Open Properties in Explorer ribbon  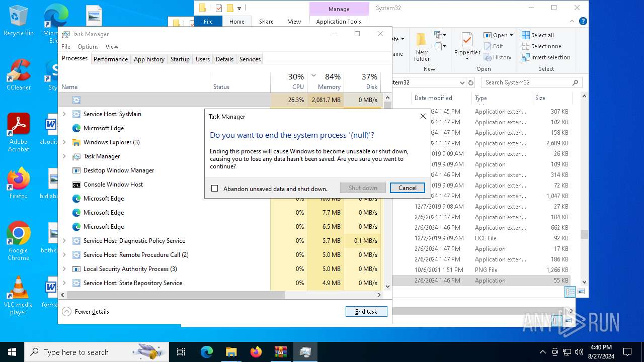coord(467,46)
